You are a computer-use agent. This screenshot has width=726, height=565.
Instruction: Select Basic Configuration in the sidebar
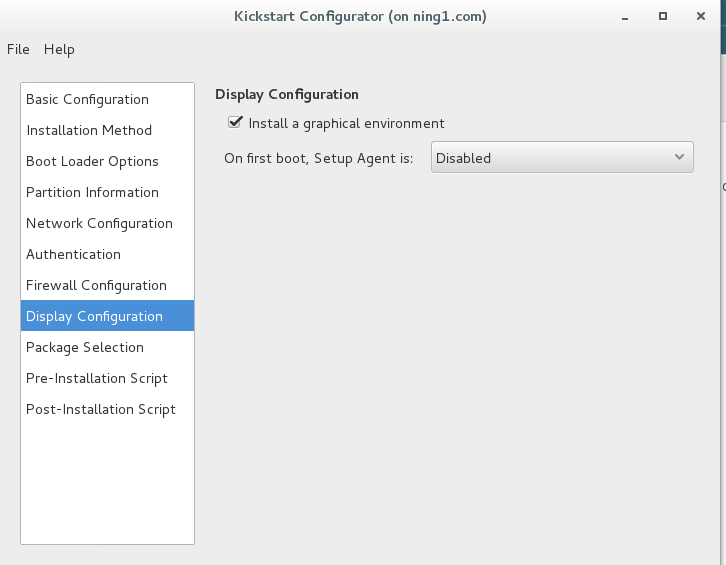[x=87, y=99]
